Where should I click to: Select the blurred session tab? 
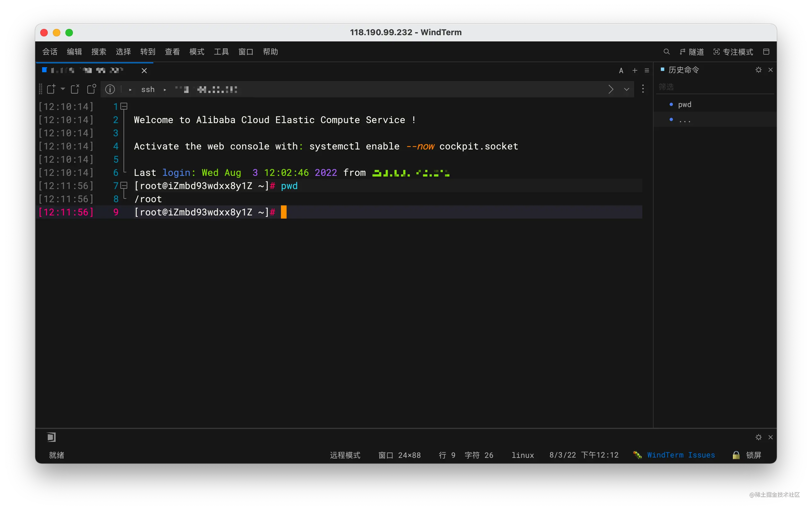click(x=87, y=70)
